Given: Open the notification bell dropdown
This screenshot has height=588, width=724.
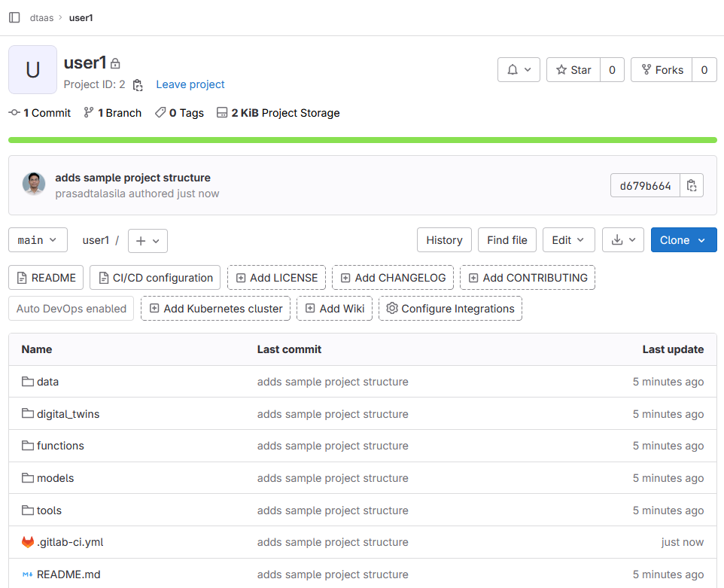Looking at the screenshot, I should tap(519, 70).
